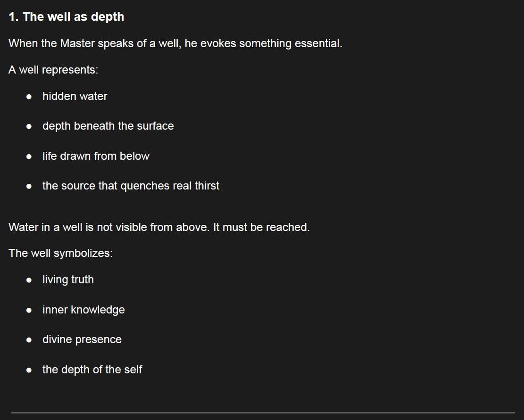Click the bullet dot beside "hidden water"

point(29,97)
